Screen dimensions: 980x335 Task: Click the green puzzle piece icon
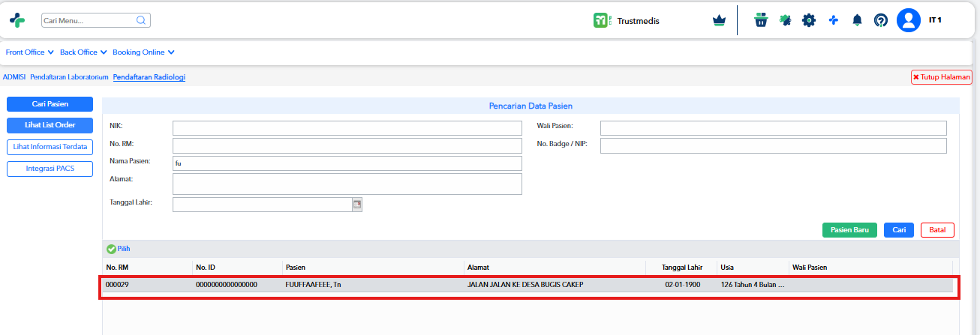[785, 20]
